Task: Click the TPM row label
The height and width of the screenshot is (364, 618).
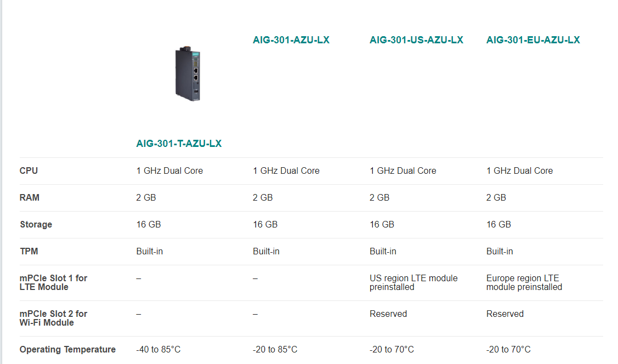Action: click(x=29, y=251)
